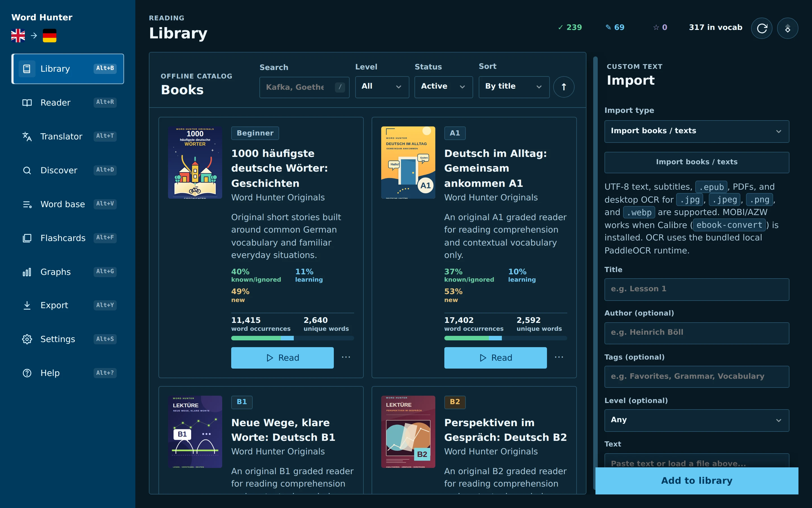
Task: Click the Search books input field
Action: coord(304,87)
